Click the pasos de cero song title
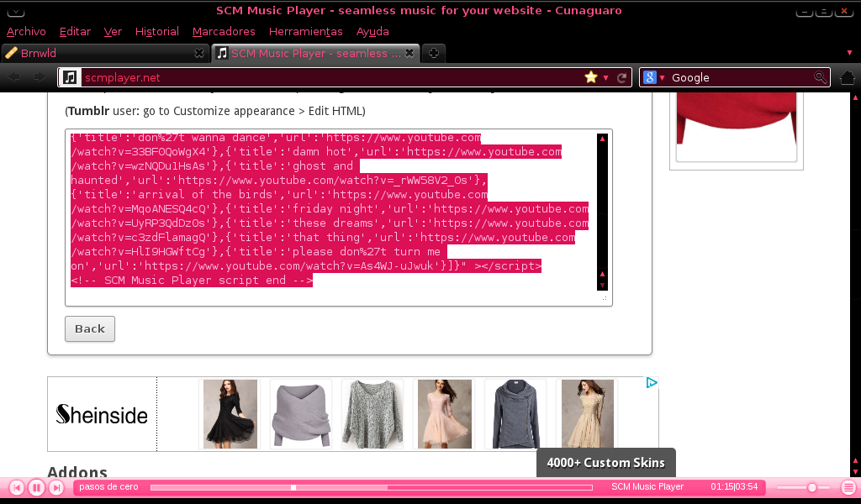861x504 pixels. tap(108, 486)
